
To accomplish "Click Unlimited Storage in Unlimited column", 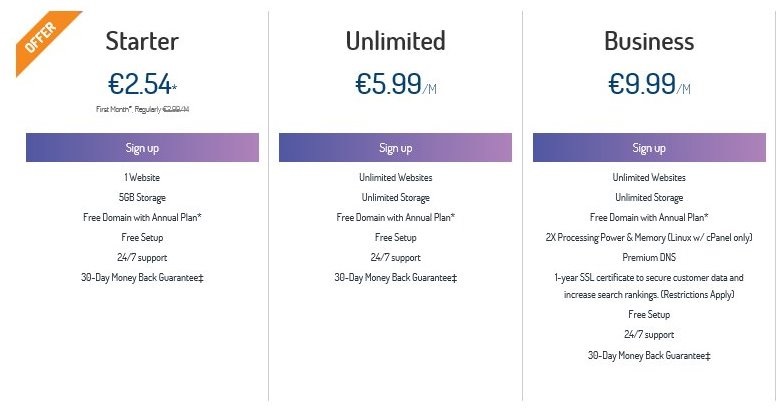I will coord(395,198).
